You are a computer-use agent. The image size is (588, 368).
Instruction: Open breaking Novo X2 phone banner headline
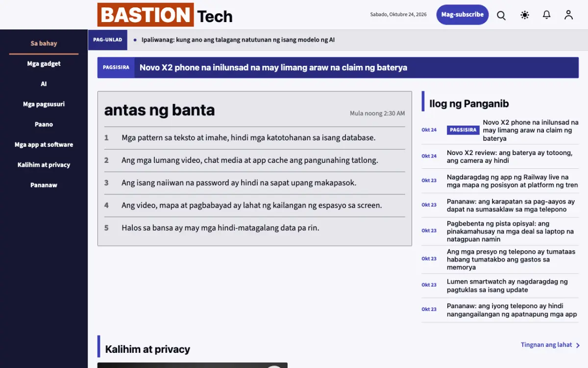point(273,68)
